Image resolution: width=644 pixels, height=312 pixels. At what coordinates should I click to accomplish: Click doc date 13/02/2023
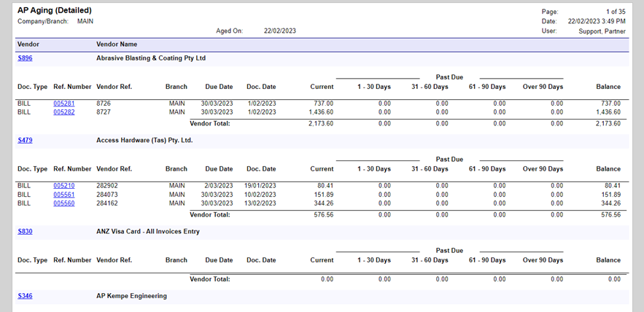pyautogui.click(x=260, y=203)
